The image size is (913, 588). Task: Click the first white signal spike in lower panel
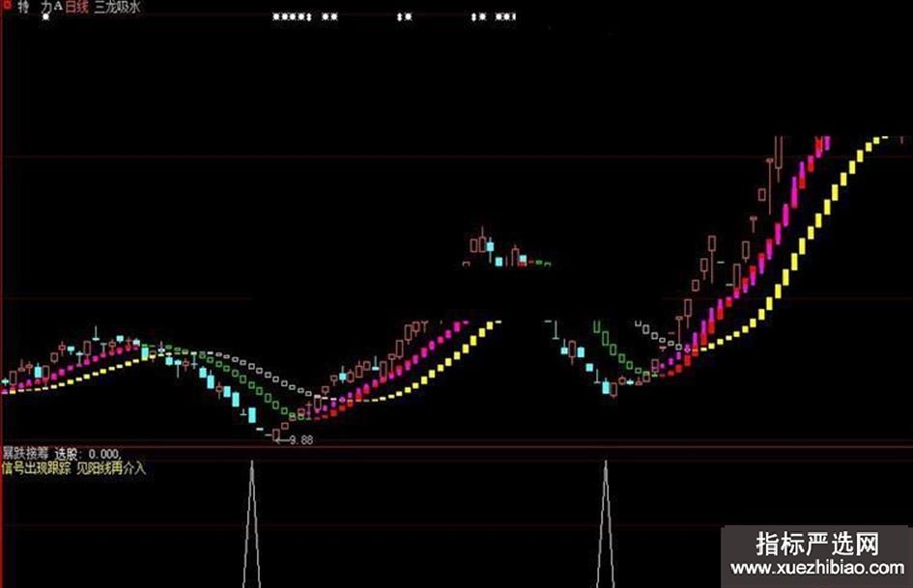coord(251,524)
